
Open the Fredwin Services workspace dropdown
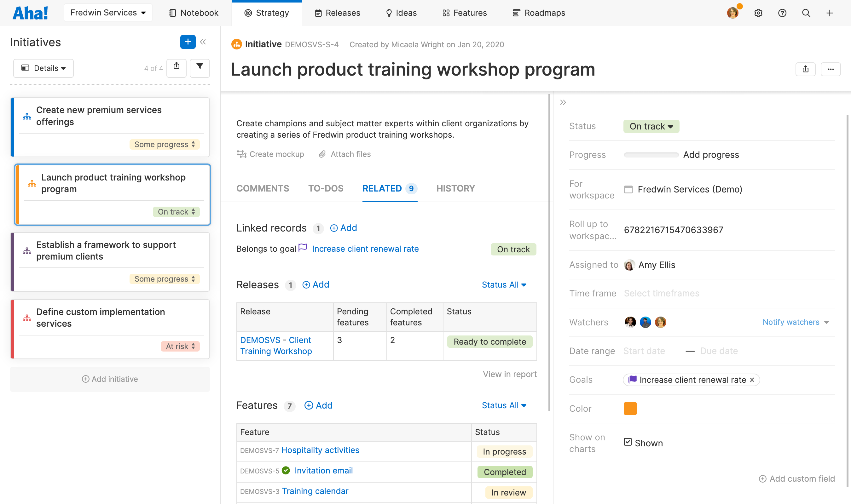pyautogui.click(x=108, y=13)
